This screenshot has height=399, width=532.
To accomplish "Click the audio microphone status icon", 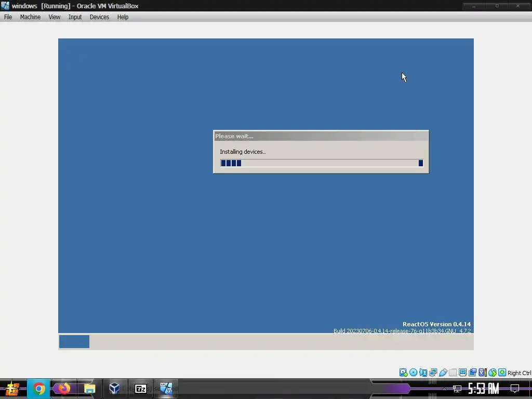I will (x=423, y=373).
